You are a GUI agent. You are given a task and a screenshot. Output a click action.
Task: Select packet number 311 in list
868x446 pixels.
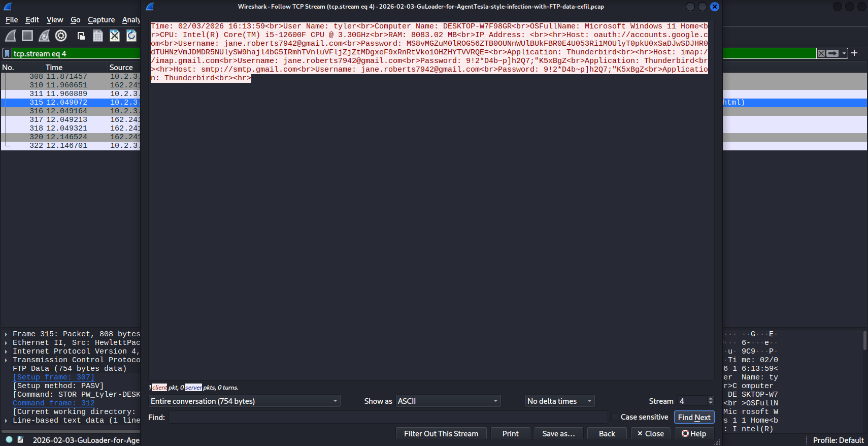click(x=71, y=94)
